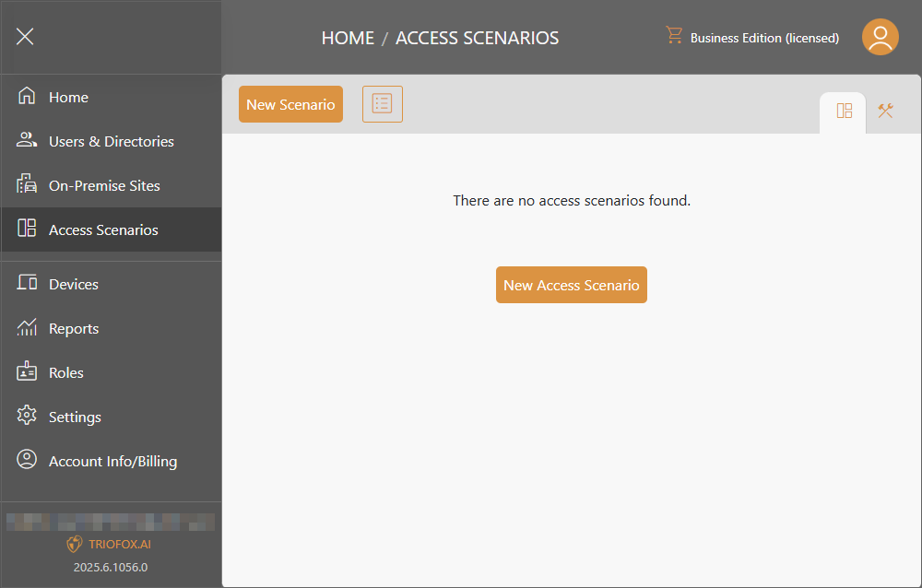Screen dimensions: 922x588
Task: Select the scenarios layout tab icon
Action: pyautogui.click(x=844, y=112)
